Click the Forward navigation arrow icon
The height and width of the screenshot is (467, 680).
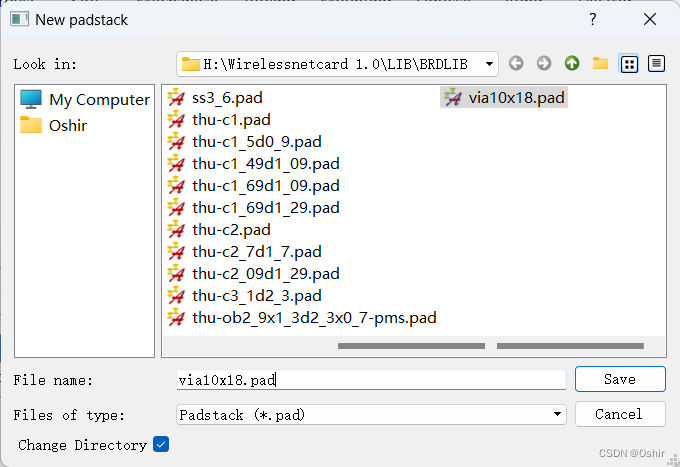(544, 64)
